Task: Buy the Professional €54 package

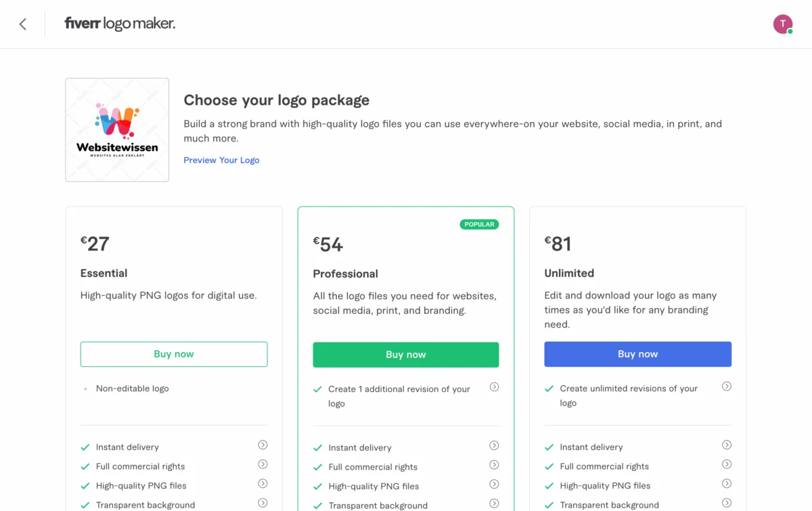Action: 405,355
